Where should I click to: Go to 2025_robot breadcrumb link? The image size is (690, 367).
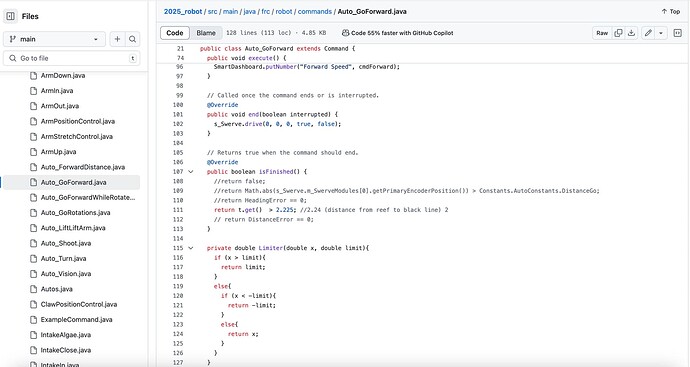183,11
